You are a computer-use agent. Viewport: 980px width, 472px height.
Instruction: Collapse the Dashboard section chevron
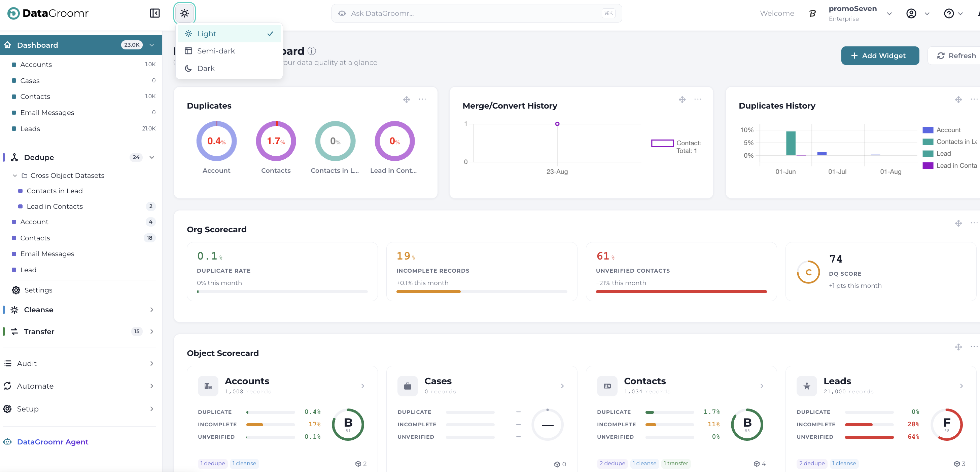tap(152, 45)
